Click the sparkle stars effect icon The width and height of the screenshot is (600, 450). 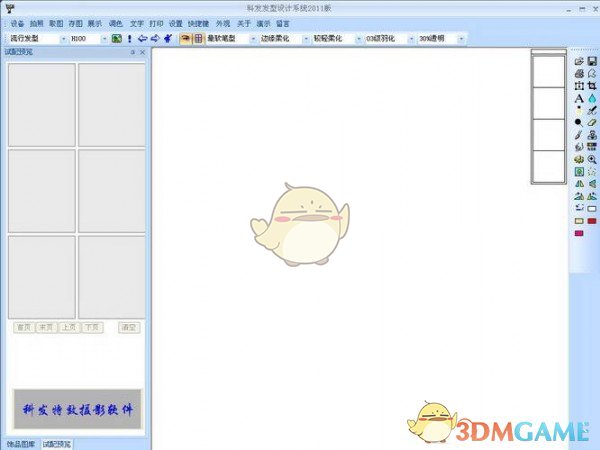click(x=592, y=172)
